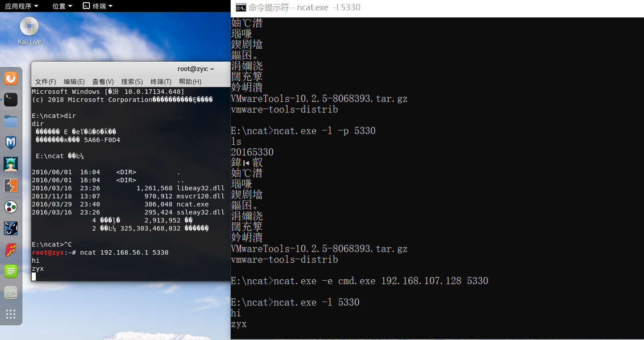Click the 386,048 ncat.exe listing row
The image size is (644, 340).
(x=120, y=204)
